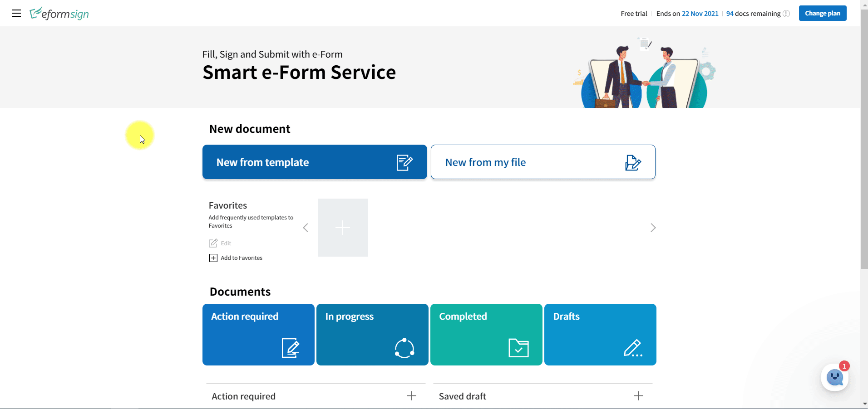Click the In progress cycle icon
This screenshot has height=409, width=868.
click(x=404, y=348)
